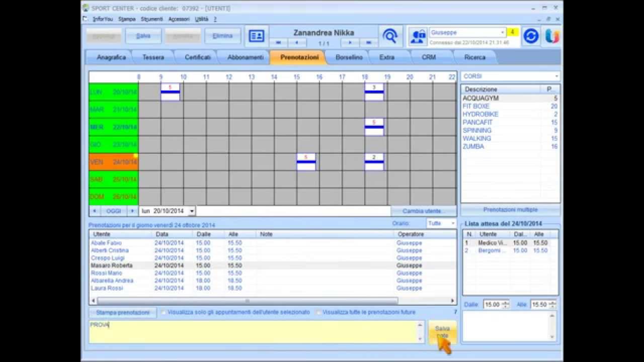Select the ACQUAGYM course row

510,98
